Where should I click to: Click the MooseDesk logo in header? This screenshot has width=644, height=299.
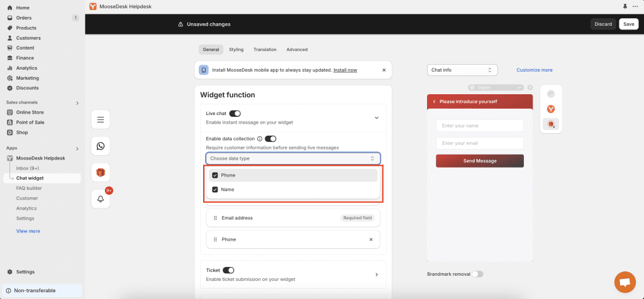coord(93,6)
